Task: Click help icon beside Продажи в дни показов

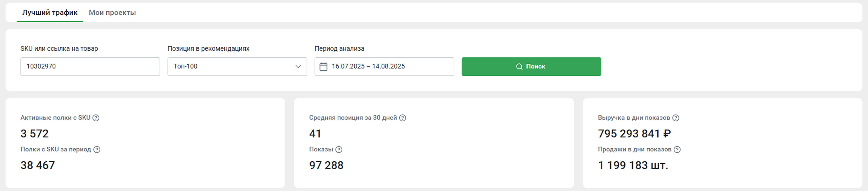Action: [677, 150]
